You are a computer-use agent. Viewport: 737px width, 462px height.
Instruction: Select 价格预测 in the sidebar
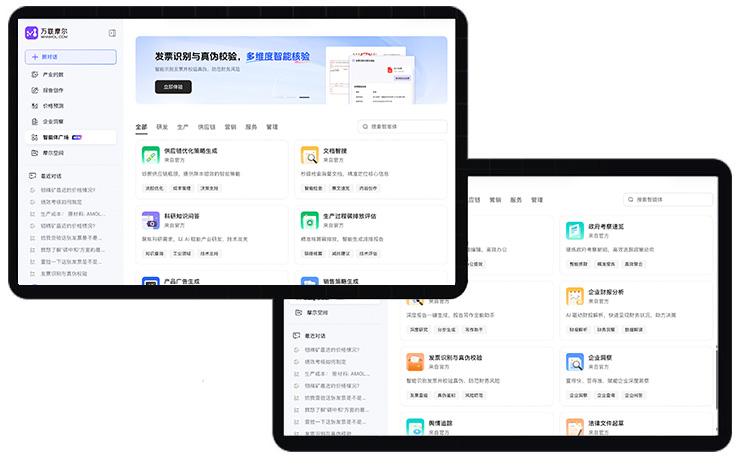[x=52, y=105]
